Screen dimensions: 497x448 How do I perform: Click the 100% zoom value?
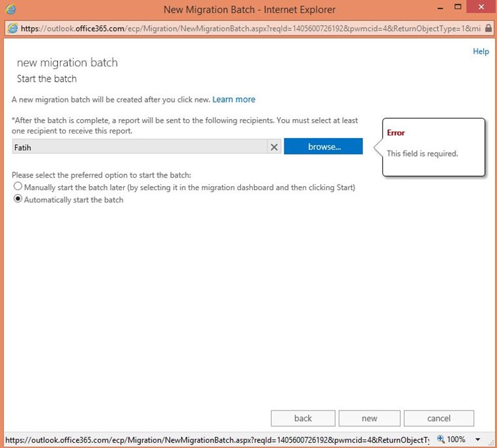point(456,439)
